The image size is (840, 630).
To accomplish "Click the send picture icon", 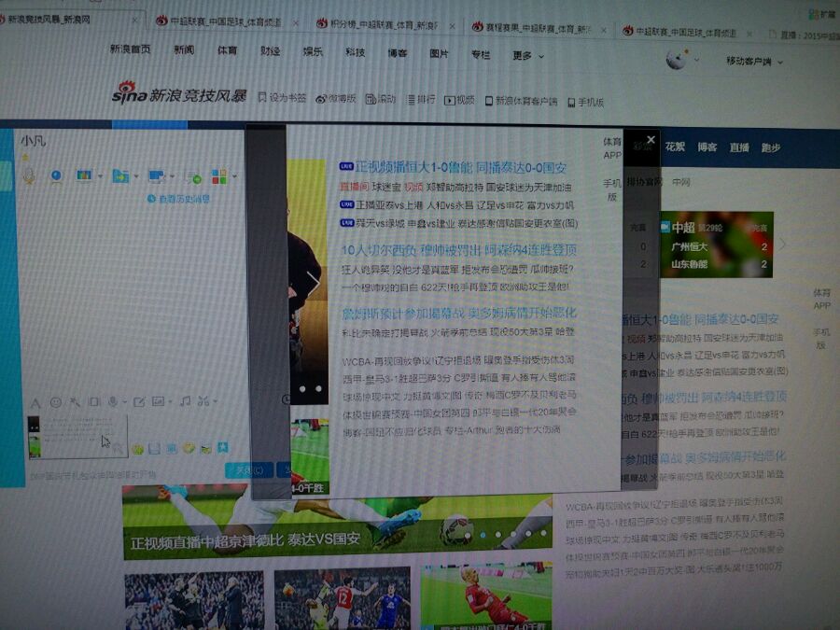I will 158,400.
